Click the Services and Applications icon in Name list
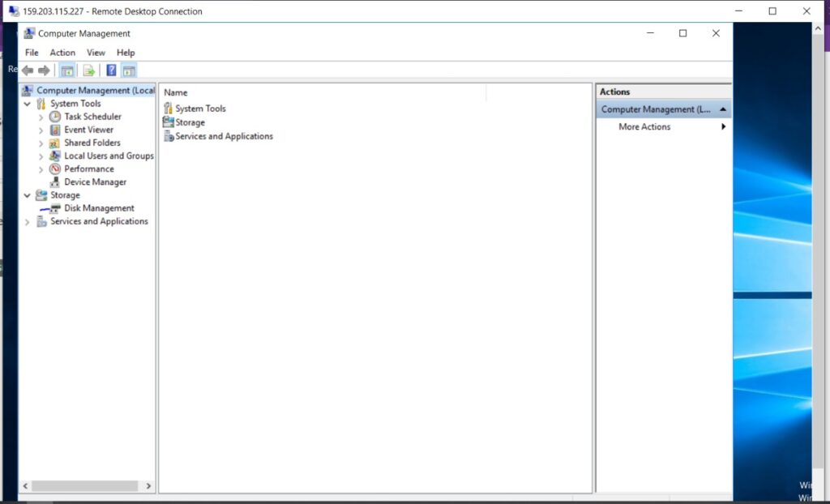Screen dimensions: 830x504 pyautogui.click(x=169, y=137)
